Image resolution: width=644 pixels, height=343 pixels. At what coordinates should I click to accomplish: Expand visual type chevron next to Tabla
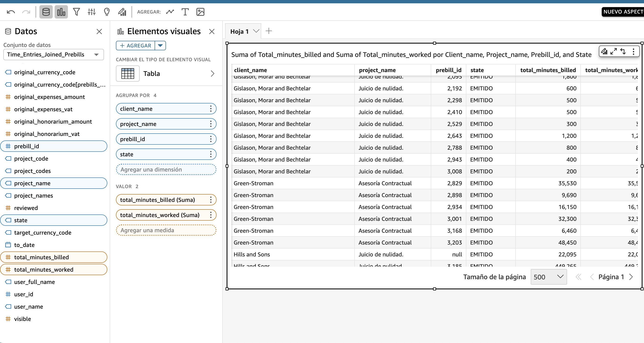pos(213,74)
